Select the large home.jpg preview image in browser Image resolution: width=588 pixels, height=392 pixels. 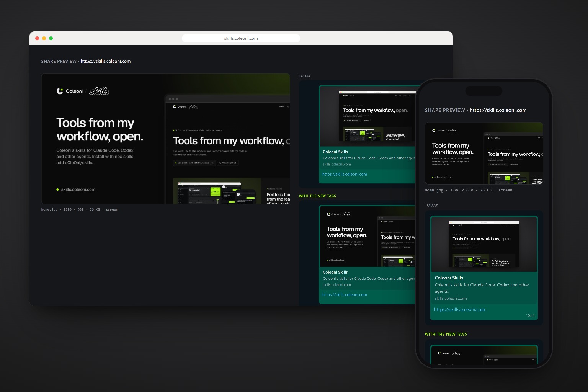(166, 139)
